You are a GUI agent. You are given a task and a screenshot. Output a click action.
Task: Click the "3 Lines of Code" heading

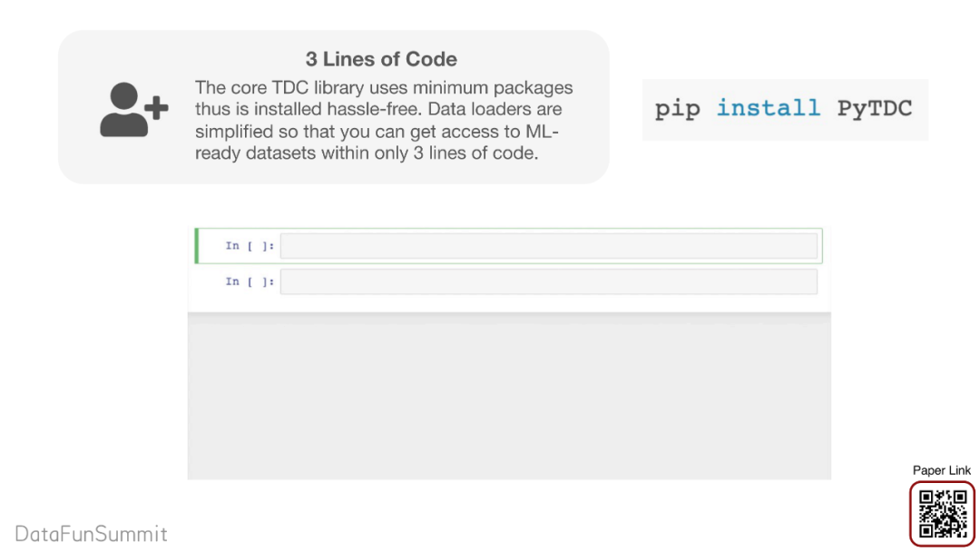tap(381, 59)
